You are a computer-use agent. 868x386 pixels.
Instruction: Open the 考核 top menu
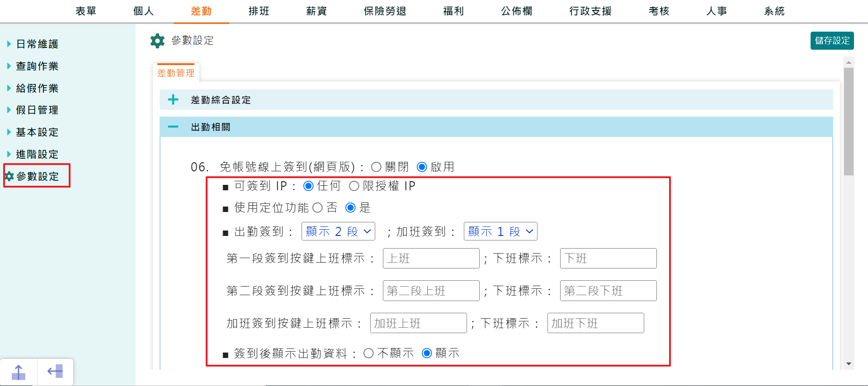coord(659,11)
